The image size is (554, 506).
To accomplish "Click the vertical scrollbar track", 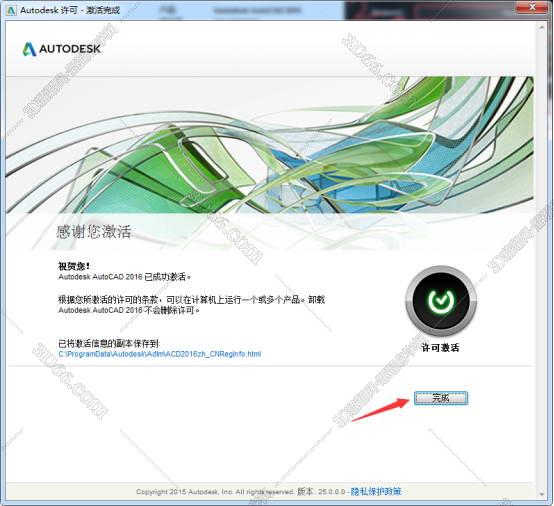I will (x=542, y=260).
